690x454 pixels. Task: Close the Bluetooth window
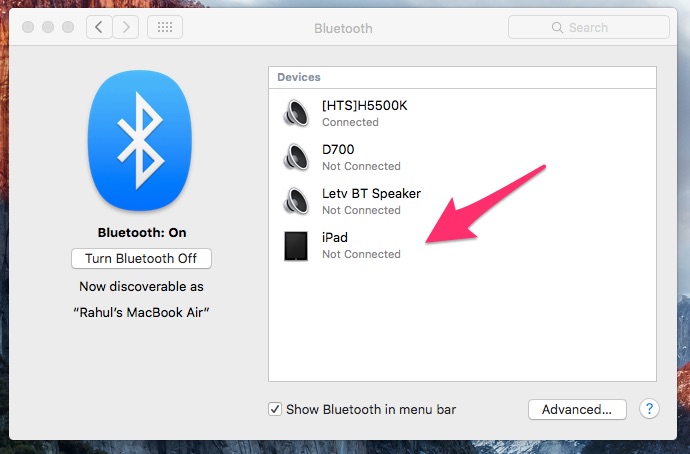click(x=28, y=27)
